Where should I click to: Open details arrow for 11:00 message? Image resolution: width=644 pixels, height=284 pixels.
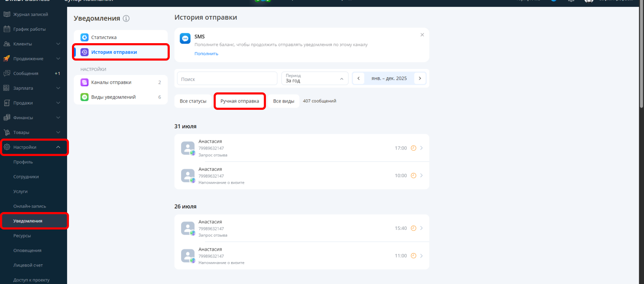click(x=422, y=256)
